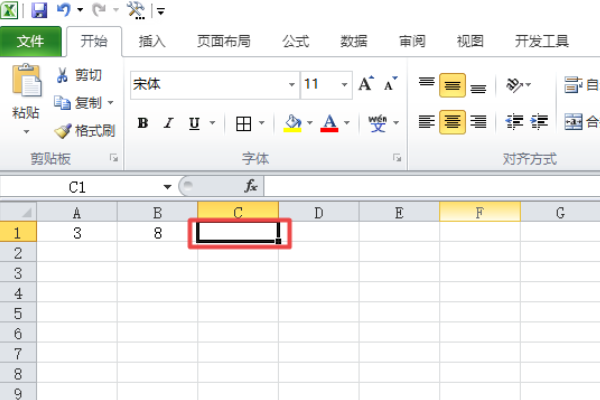Image resolution: width=600 pixels, height=400 pixels.
Task: Open the 数据 tab
Action: (x=354, y=41)
